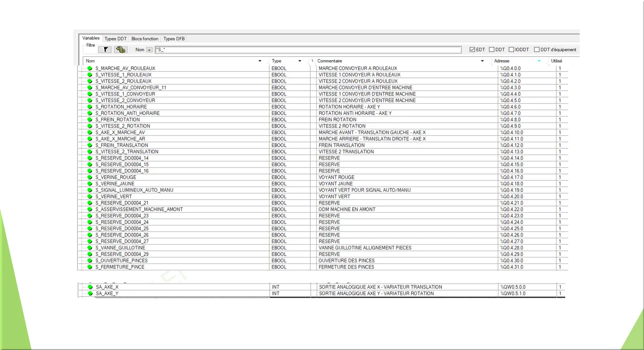Select the S_RESERVE_DO0004_21 variable name
The height and width of the screenshot is (350, 644).
(122, 203)
